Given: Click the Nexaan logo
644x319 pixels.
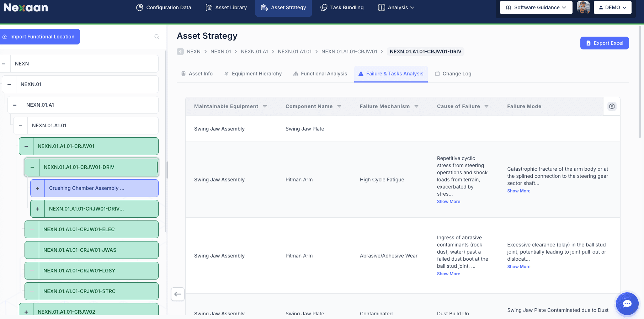Looking at the screenshot, I should point(26,7).
